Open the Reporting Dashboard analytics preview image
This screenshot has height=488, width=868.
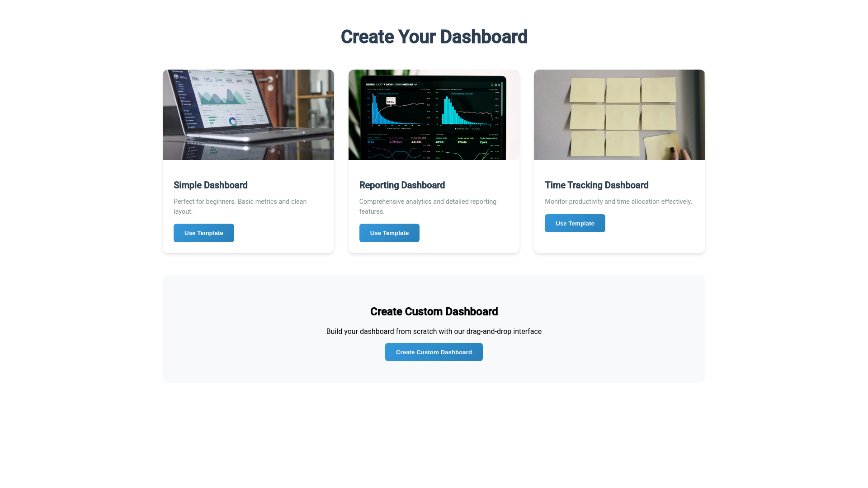click(434, 114)
